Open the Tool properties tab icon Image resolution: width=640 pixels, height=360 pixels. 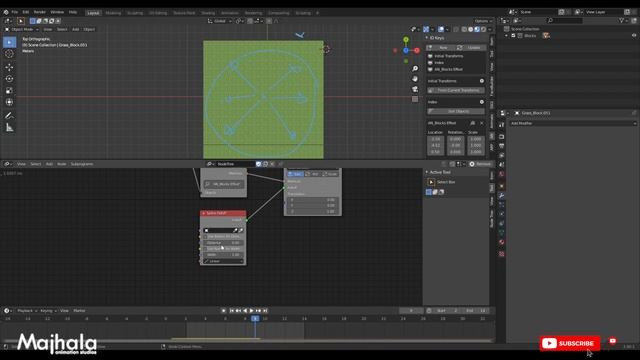501,125
